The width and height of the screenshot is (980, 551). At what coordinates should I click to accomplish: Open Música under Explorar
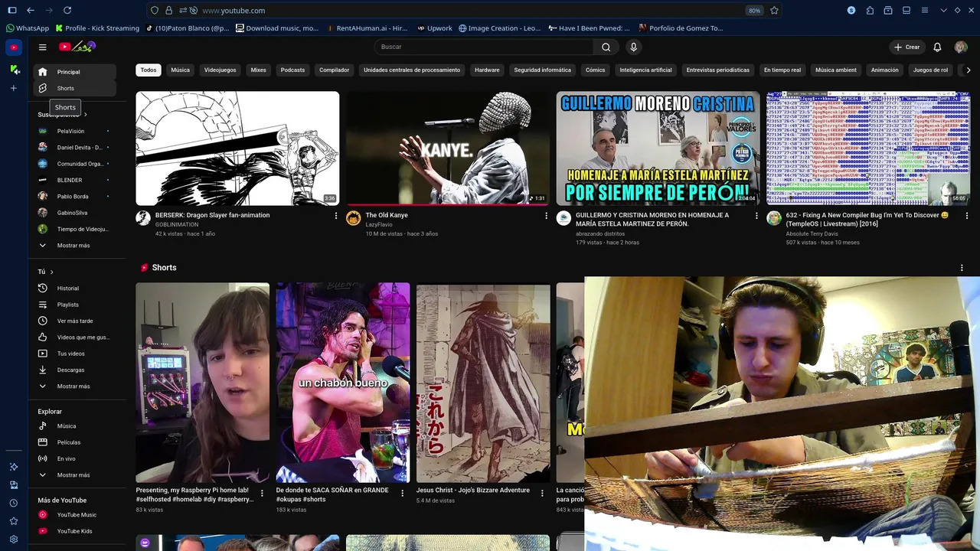coord(75,426)
